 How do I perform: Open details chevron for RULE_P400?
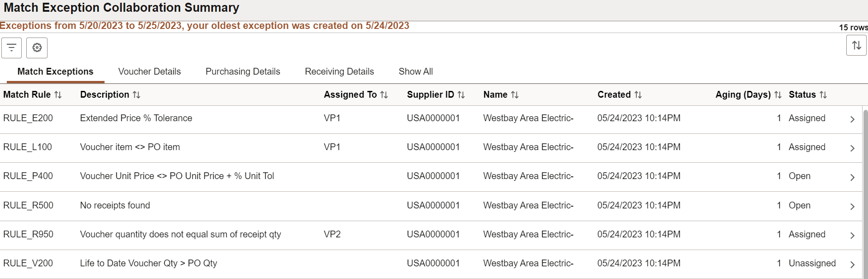pos(852,177)
